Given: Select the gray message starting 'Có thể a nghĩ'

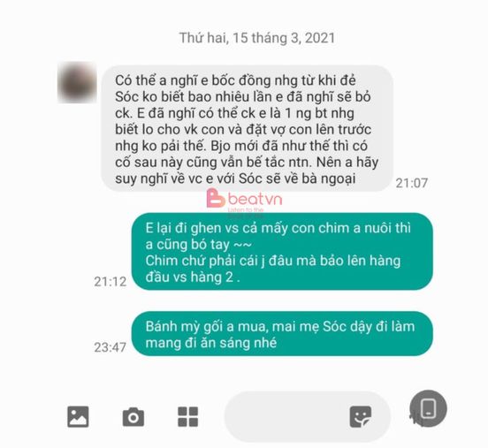Looking at the screenshot, I should (248, 128).
